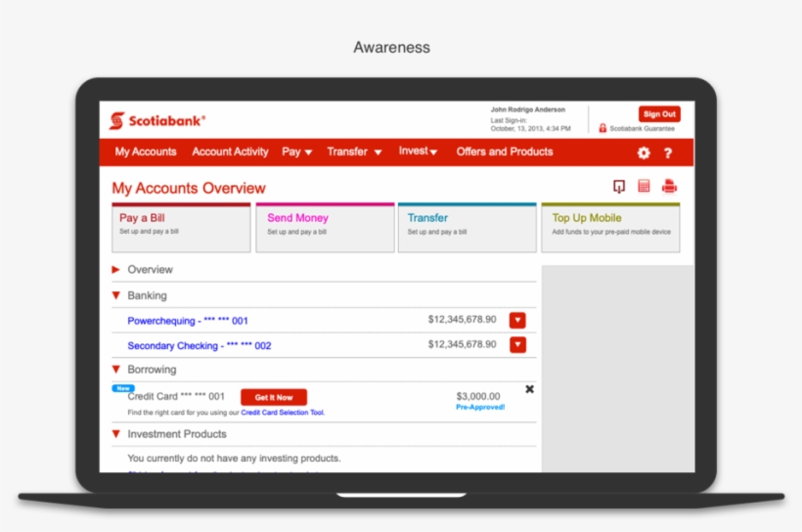Click the Get It Now button

coord(274,397)
